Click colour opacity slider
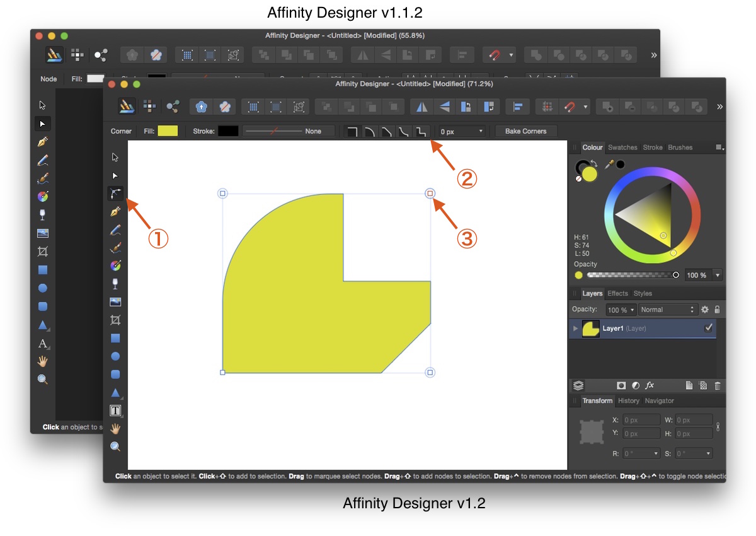 point(632,275)
